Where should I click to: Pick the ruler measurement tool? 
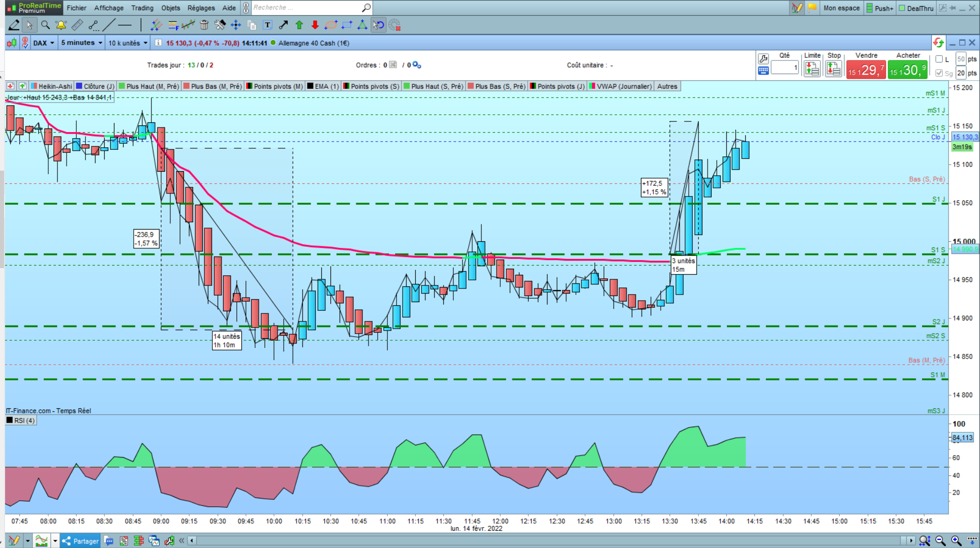coord(77,25)
